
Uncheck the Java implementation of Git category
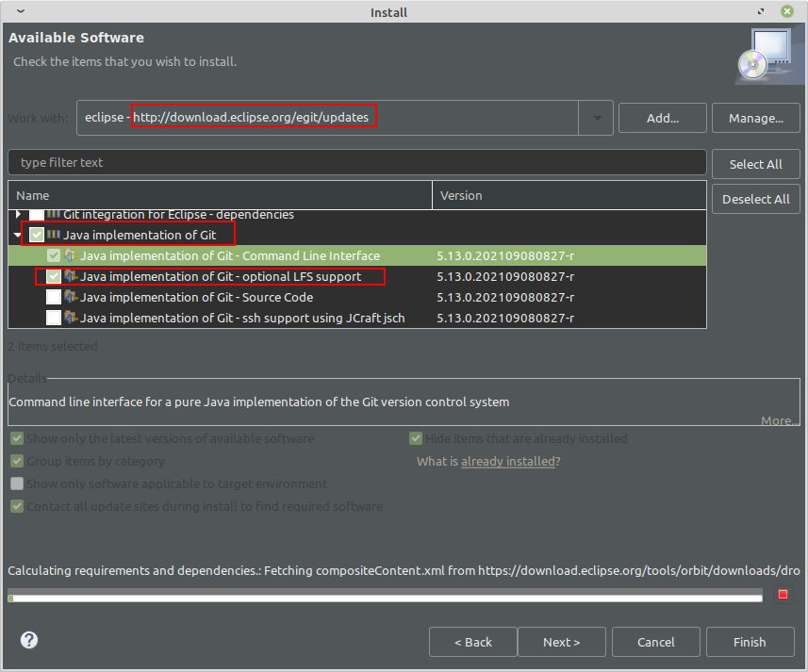click(37, 235)
